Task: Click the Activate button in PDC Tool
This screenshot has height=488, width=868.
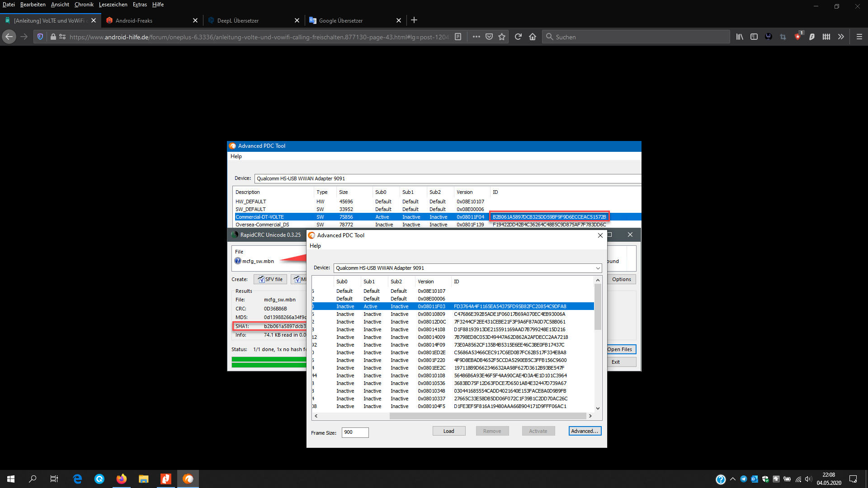Action: [538, 431]
